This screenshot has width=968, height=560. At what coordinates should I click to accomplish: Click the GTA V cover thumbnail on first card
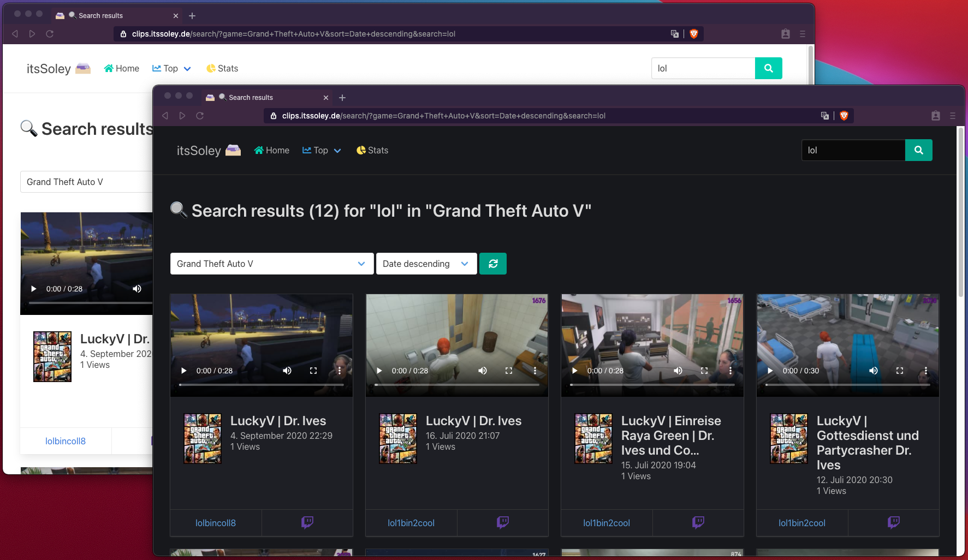click(203, 439)
